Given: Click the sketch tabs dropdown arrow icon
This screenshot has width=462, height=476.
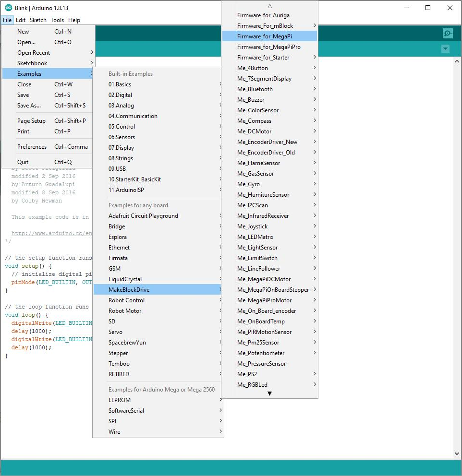Looking at the screenshot, I should 445,48.
